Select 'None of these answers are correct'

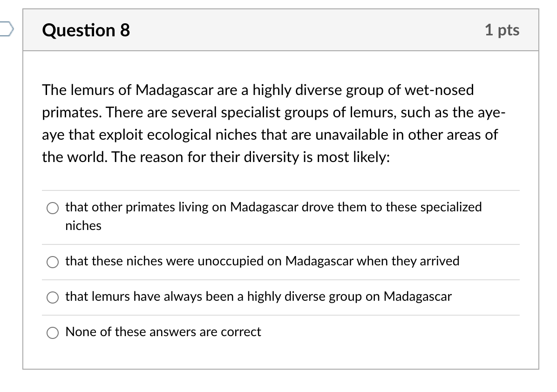point(53,333)
